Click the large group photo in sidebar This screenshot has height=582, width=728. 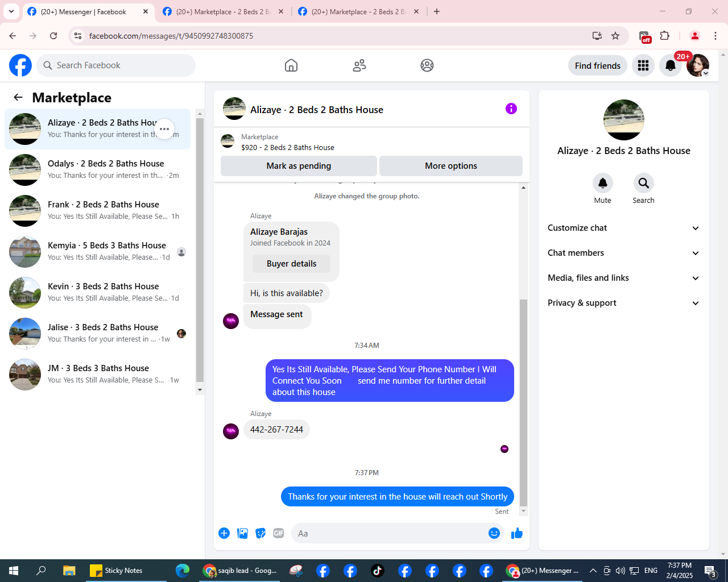coord(624,120)
